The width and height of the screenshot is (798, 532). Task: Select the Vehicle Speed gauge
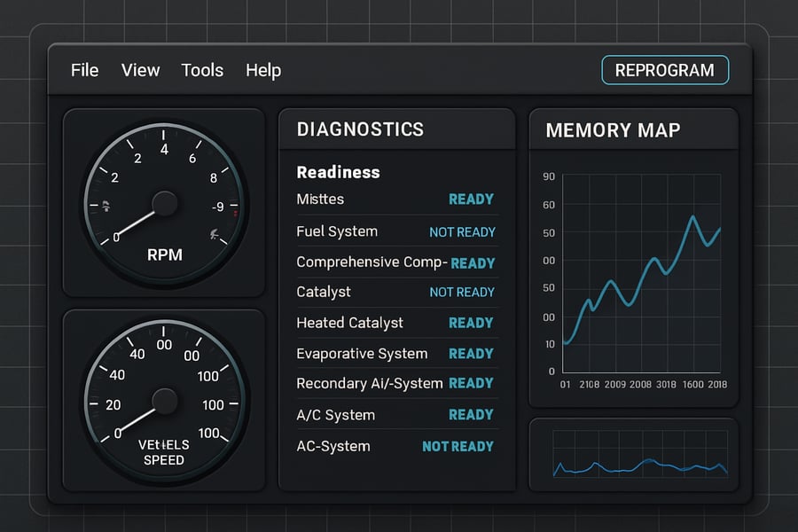point(163,401)
